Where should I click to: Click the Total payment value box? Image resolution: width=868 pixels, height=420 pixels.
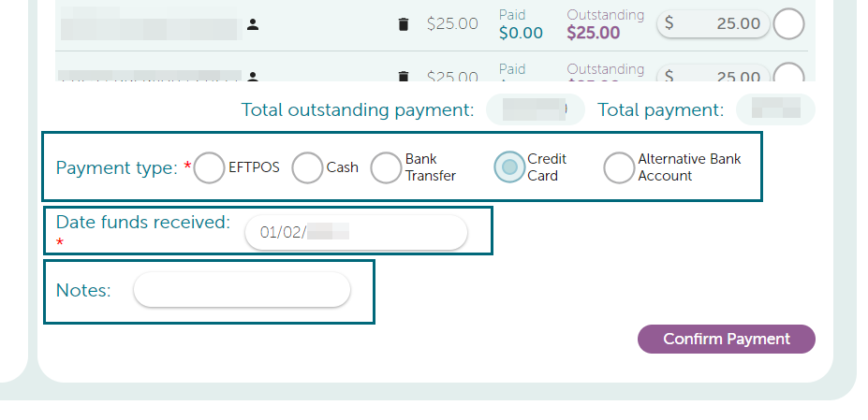(x=775, y=109)
